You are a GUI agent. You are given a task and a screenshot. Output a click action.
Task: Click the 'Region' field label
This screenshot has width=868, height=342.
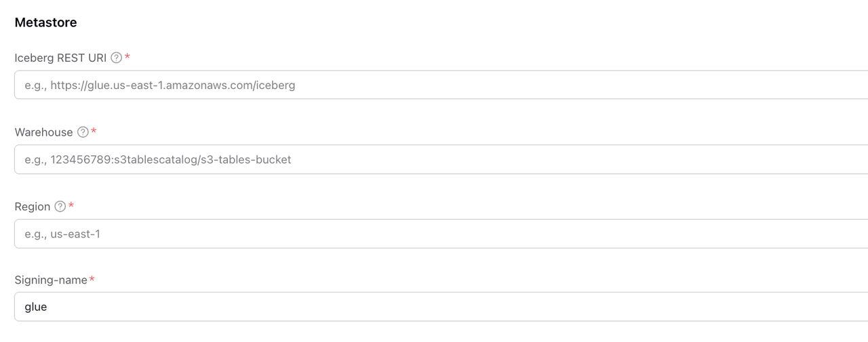(x=33, y=206)
